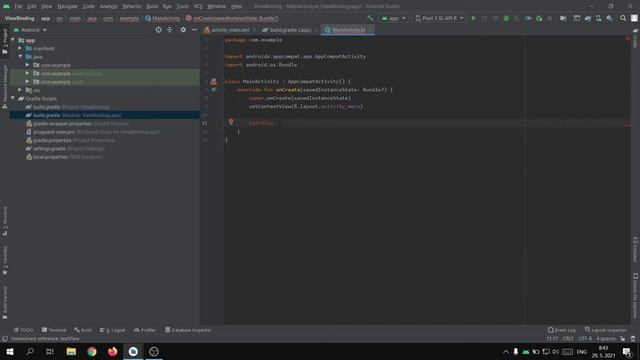Expand the first com.example package
This screenshot has height=360, width=640.
click(27, 65)
